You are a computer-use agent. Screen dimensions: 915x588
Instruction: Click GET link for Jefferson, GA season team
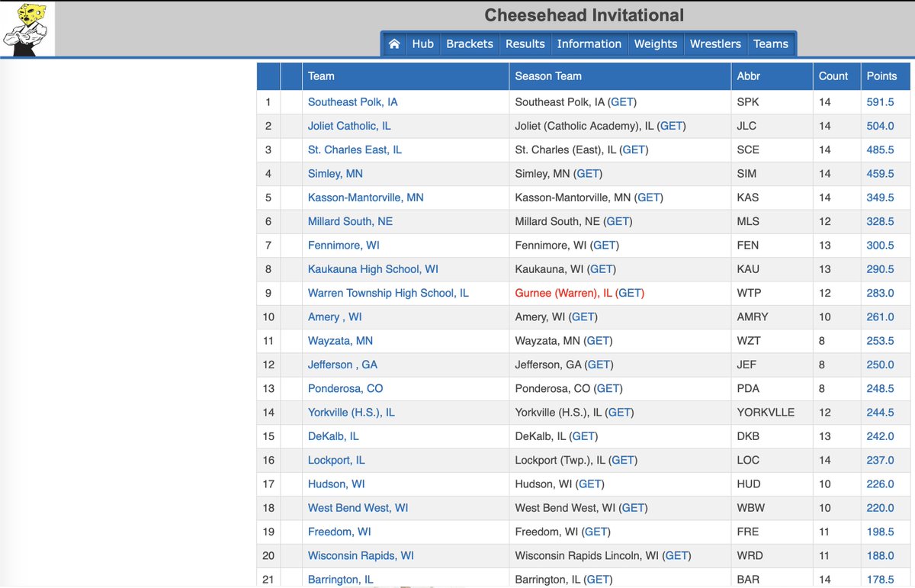coord(599,365)
